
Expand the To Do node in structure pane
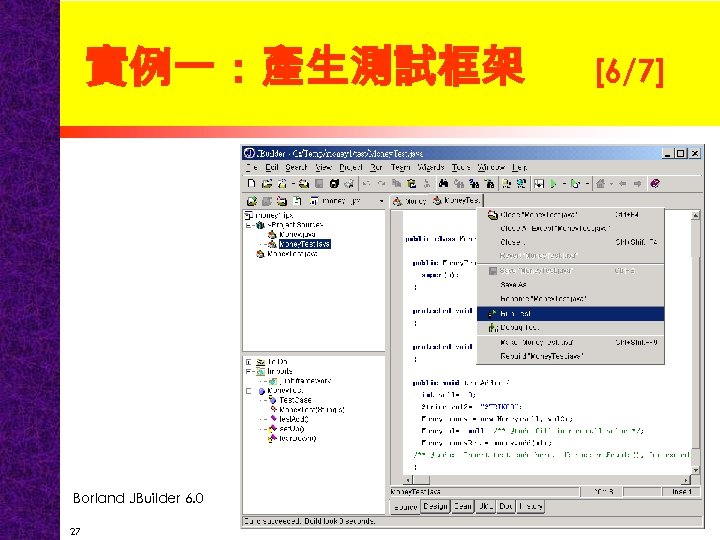(249, 362)
